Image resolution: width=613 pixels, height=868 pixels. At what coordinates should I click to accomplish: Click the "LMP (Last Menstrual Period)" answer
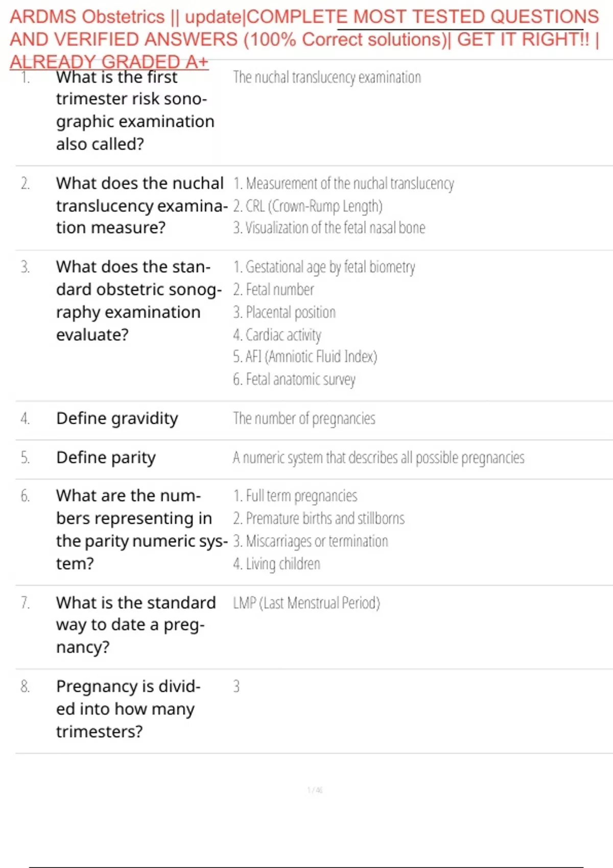click(306, 603)
